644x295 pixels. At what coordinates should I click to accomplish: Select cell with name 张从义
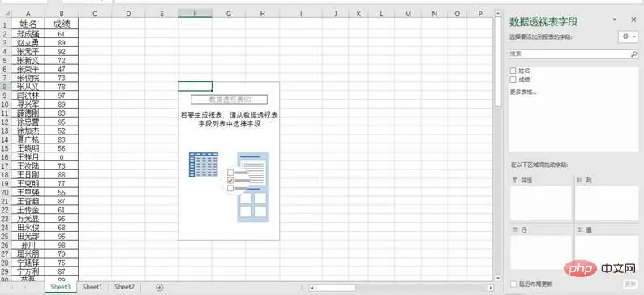[28, 87]
